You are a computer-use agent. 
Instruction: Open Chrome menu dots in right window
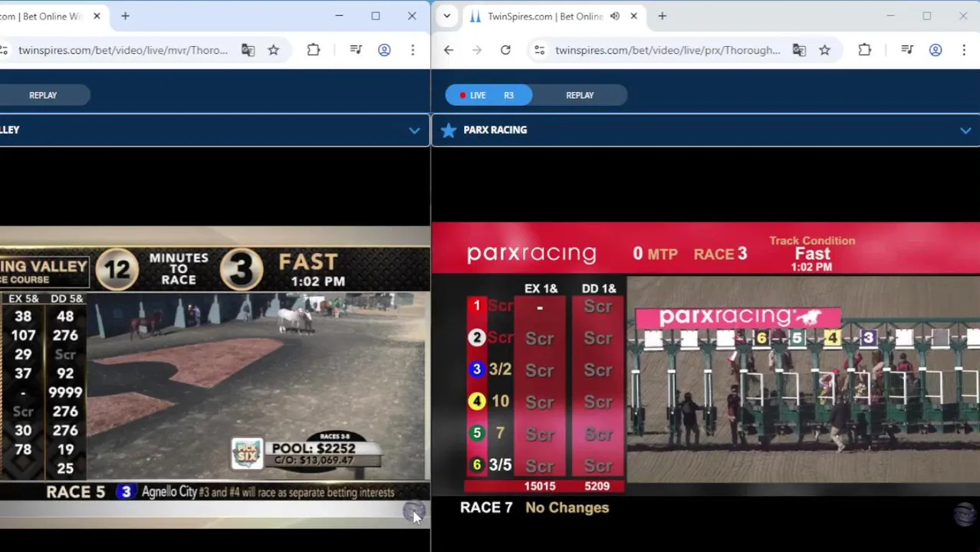(x=964, y=50)
